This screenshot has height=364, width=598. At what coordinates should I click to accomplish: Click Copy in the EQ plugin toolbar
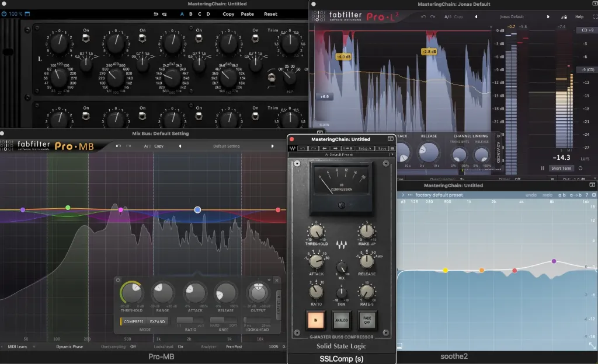point(228,14)
